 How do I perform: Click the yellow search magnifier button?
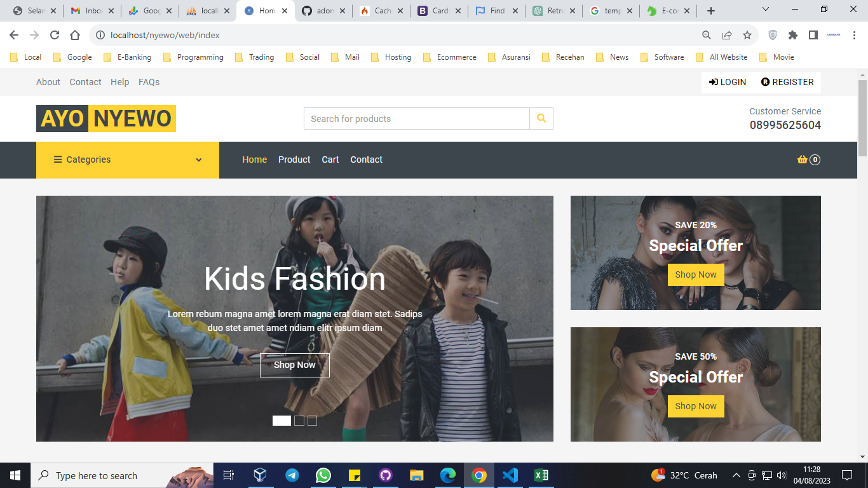coord(541,118)
